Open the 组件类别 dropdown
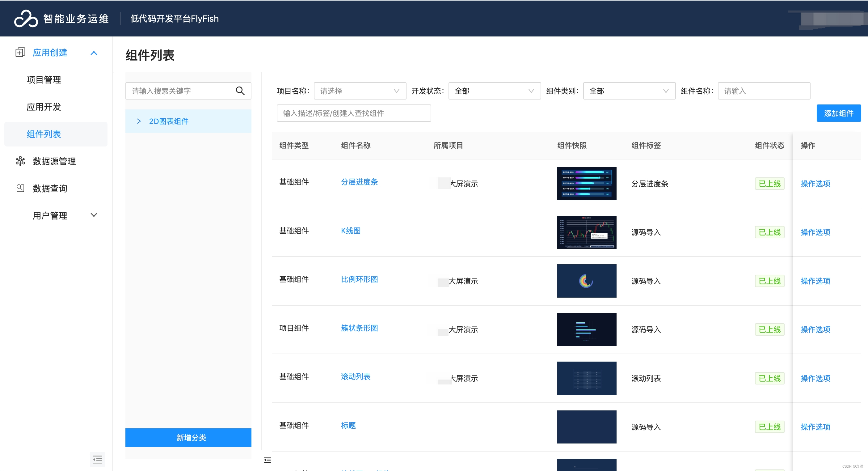 pos(629,91)
